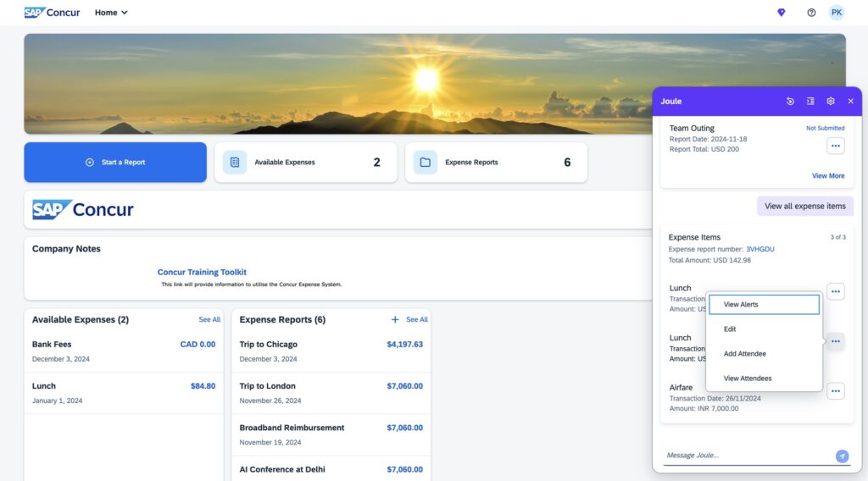The width and height of the screenshot is (868, 481).
Task: Open Available Expenses tile icon
Action: [235, 162]
